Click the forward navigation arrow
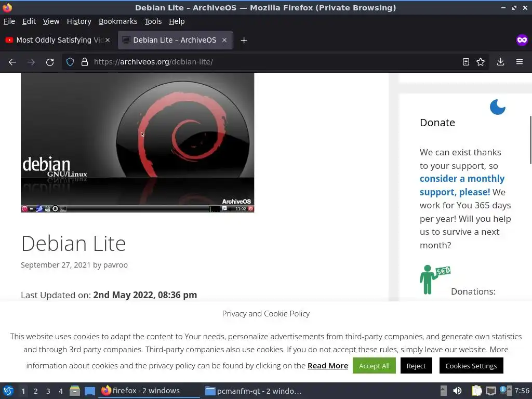Viewport: 532px width, 399px height. [31, 62]
